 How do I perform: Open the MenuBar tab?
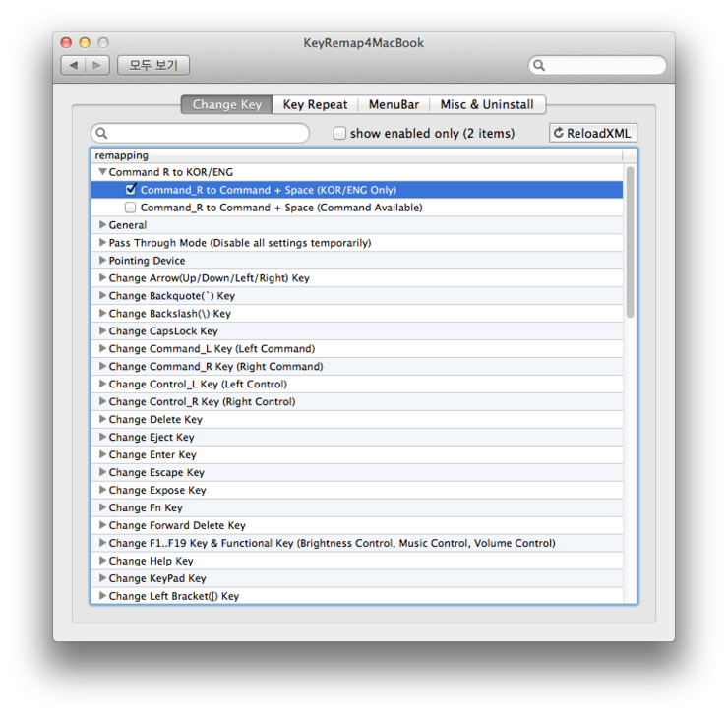[394, 104]
